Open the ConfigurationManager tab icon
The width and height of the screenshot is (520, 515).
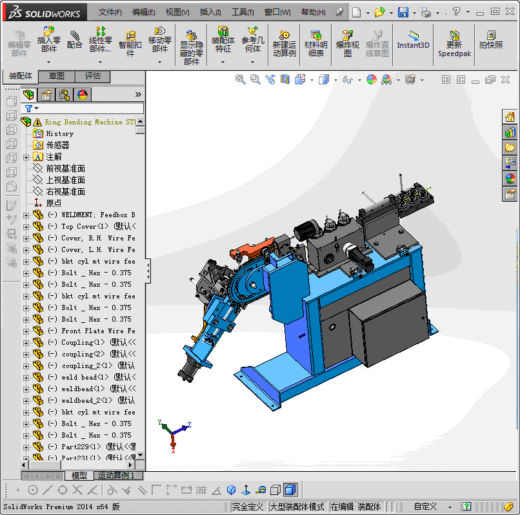(64, 95)
